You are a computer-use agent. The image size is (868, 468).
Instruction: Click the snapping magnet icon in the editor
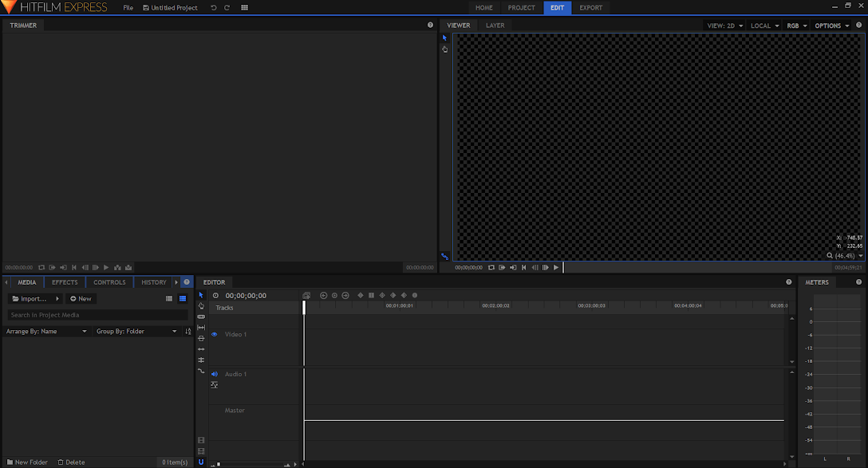tap(201, 462)
